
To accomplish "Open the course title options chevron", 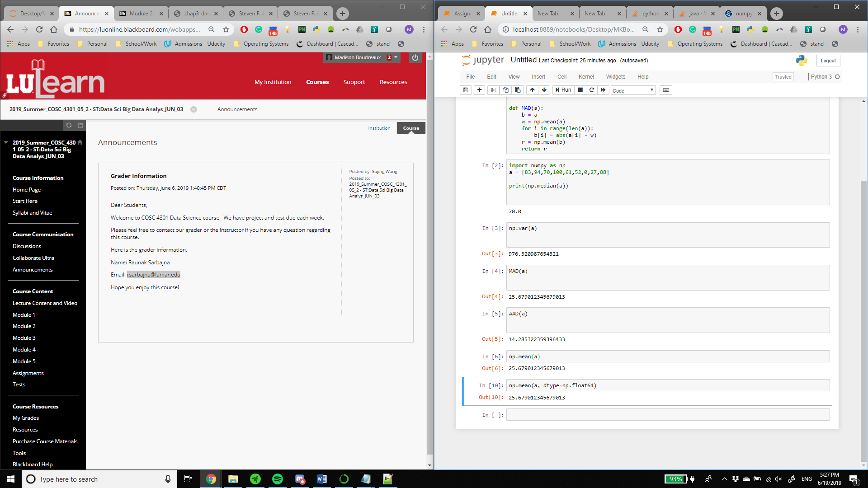I will (193, 109).
